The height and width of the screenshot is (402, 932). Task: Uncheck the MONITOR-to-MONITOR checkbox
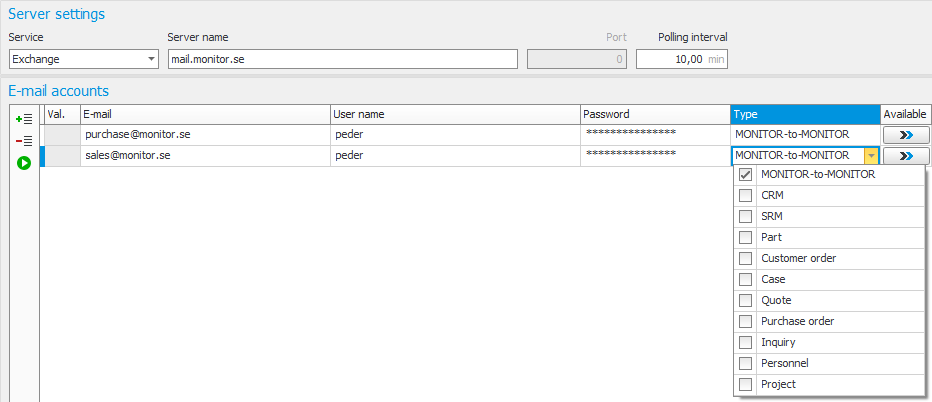pos(745,175)
